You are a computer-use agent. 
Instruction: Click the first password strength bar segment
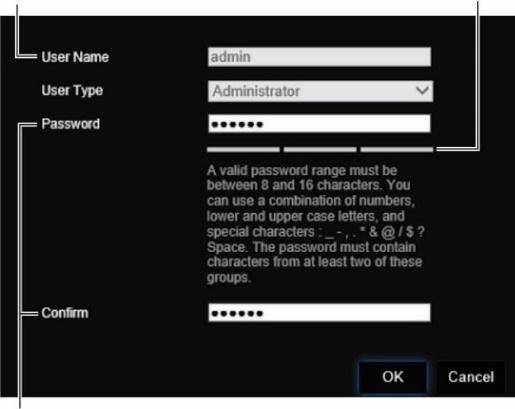pyautogui.click(x=243, y=149)
